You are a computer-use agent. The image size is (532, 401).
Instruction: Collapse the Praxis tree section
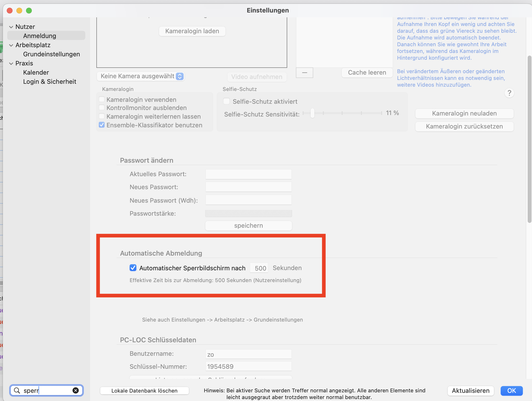point(11,63)
